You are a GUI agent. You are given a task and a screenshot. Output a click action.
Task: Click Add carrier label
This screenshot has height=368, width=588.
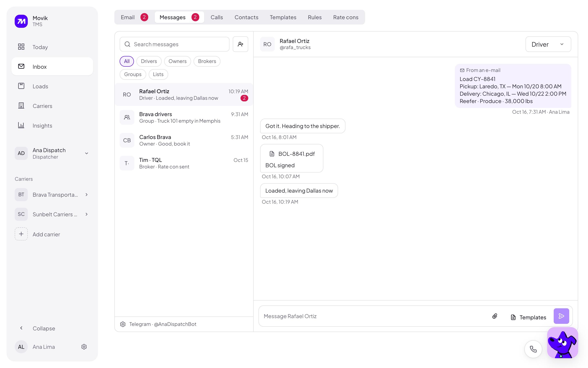tap(46, 234)
